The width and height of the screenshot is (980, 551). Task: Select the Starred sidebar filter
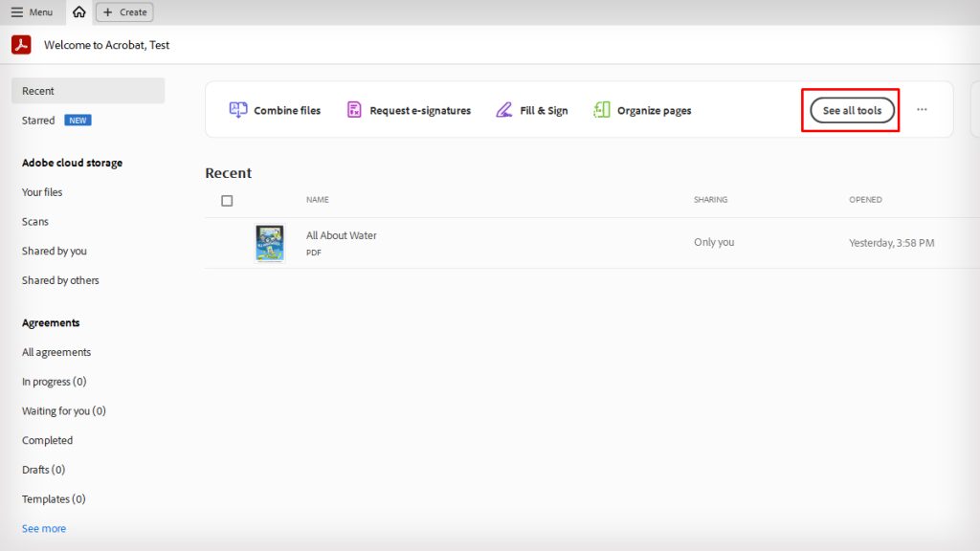[38, 120]
